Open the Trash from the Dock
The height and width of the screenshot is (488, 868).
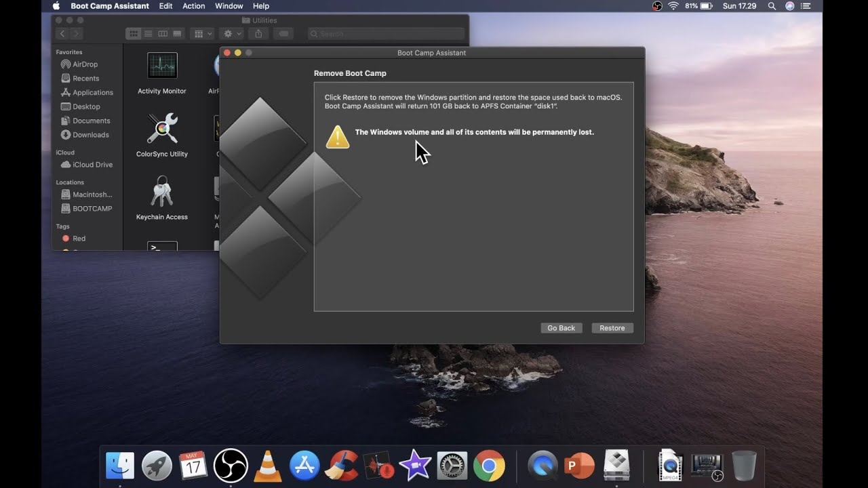(x=744, y=466)
